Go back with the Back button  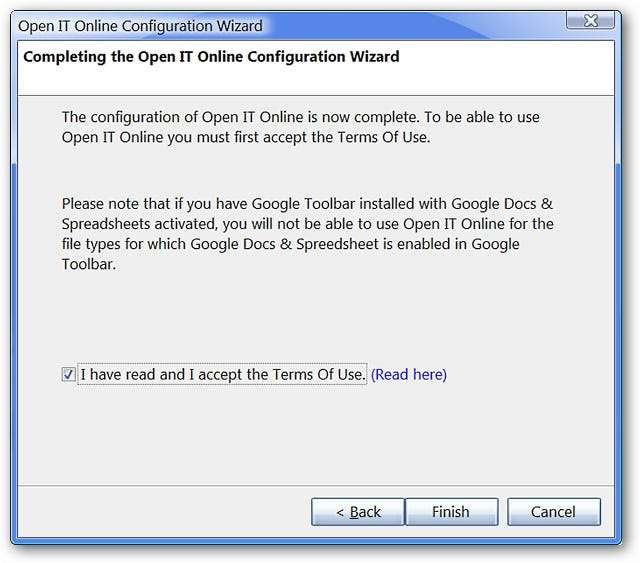357,512
